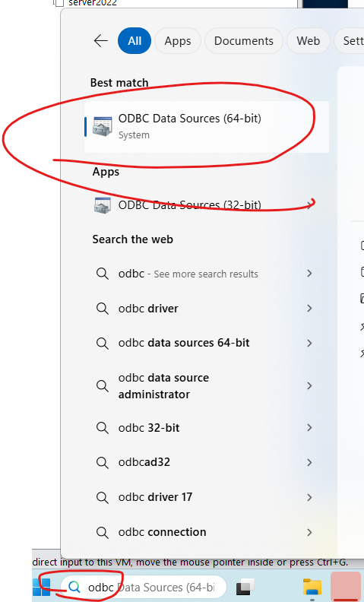Open the Windows Start button
Viewport: 364px width, 602px height.
42,588
